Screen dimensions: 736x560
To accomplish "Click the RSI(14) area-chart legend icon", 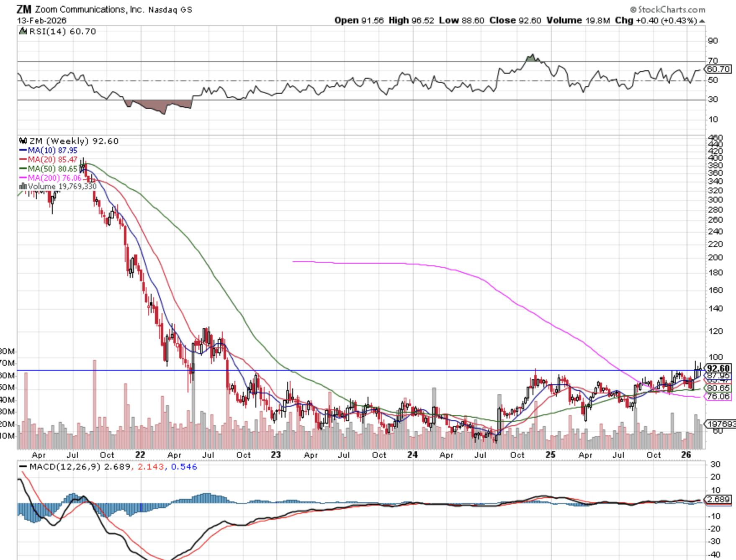I will pyautogui.click(x=23, y=31).
